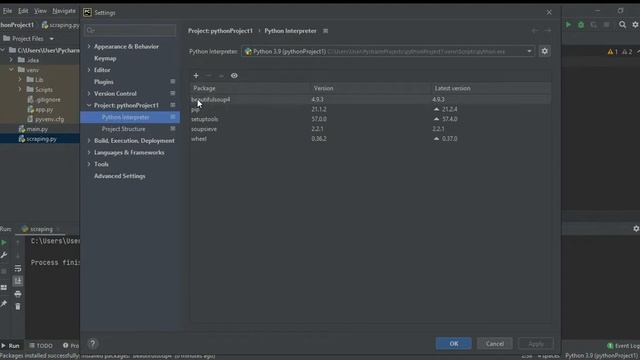
Task: Click the print icon in Run panel
Action: [18, 294]
